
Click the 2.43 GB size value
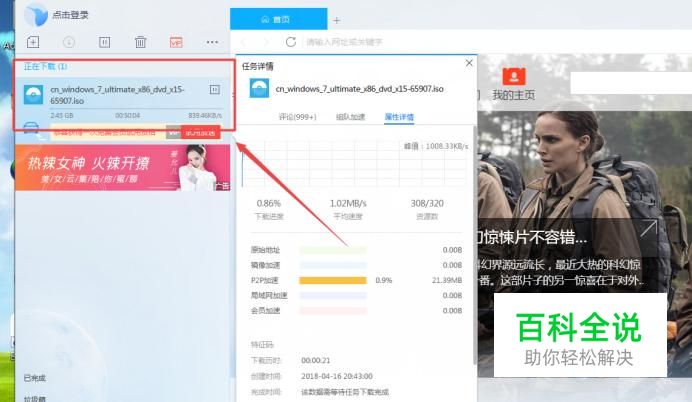(x=62, y=116)
